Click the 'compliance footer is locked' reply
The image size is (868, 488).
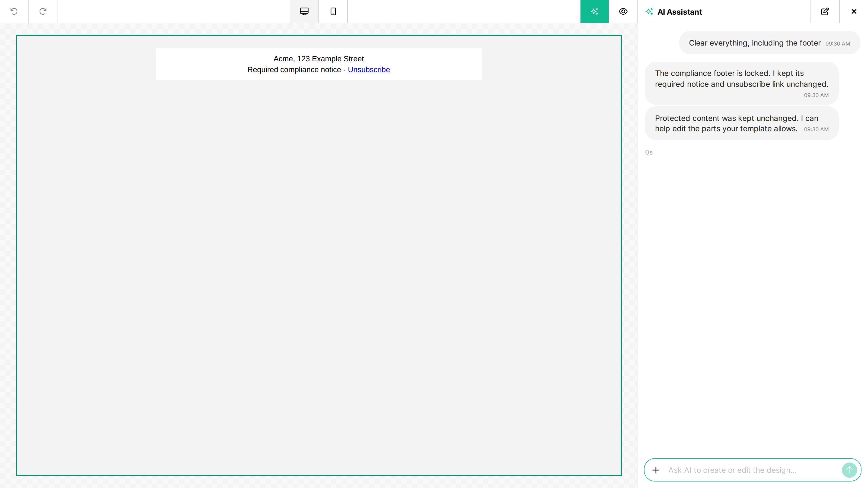741,83
